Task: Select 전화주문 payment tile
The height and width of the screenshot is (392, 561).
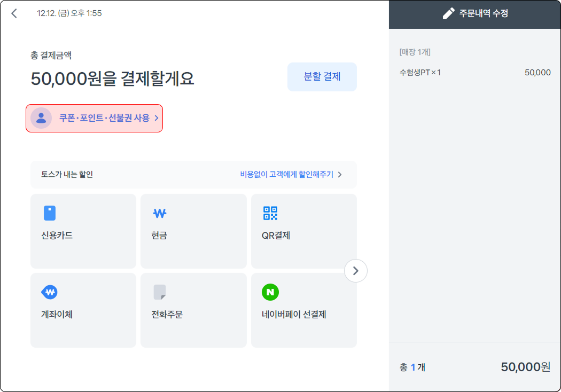Action: (193, 310)
